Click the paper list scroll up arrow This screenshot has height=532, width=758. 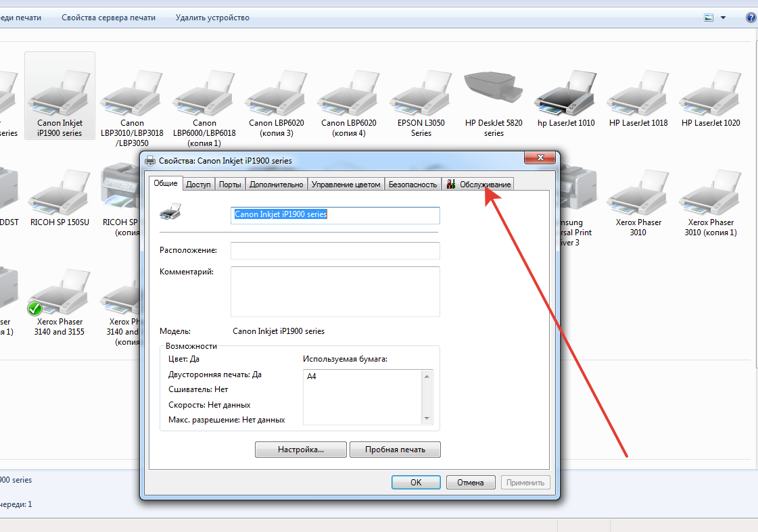[x=427, y=377]
